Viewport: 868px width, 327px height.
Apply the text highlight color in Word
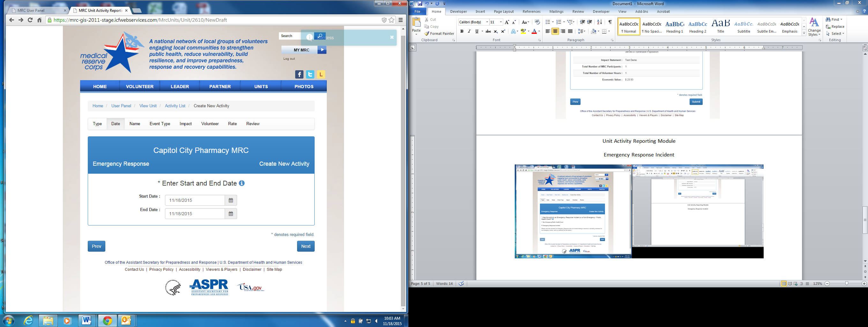click(x=523, y=31)
